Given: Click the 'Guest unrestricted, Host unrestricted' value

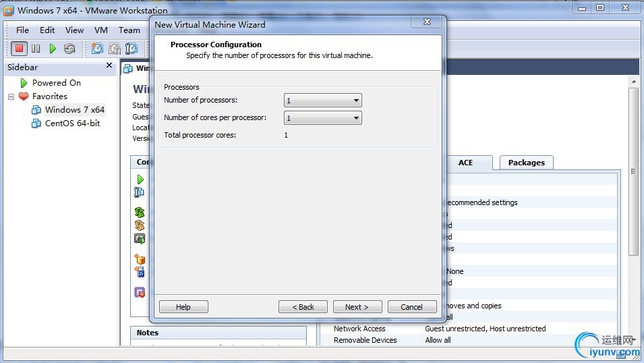Looking at the screenshot, I should 486,329.
